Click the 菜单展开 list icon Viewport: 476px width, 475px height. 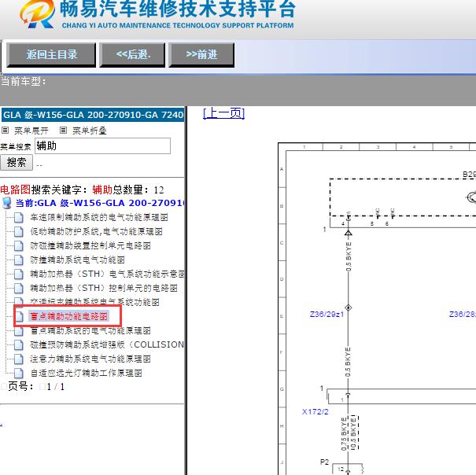[6, 131]
